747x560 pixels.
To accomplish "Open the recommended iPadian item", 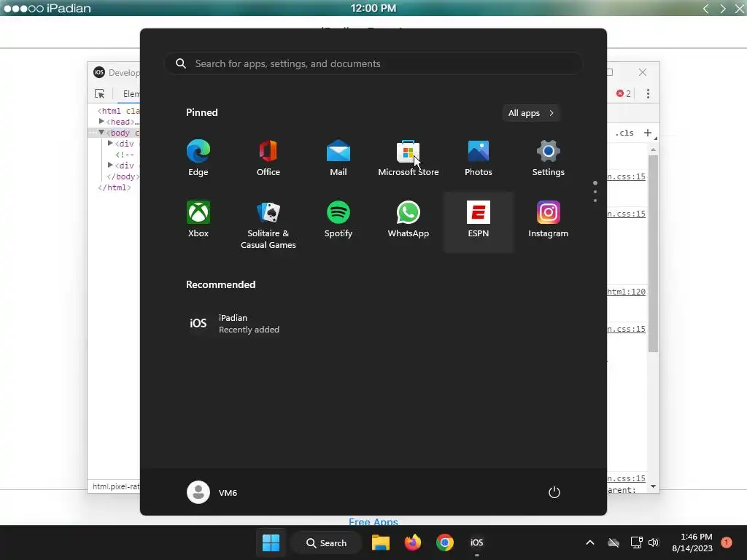I will [233, 323].
